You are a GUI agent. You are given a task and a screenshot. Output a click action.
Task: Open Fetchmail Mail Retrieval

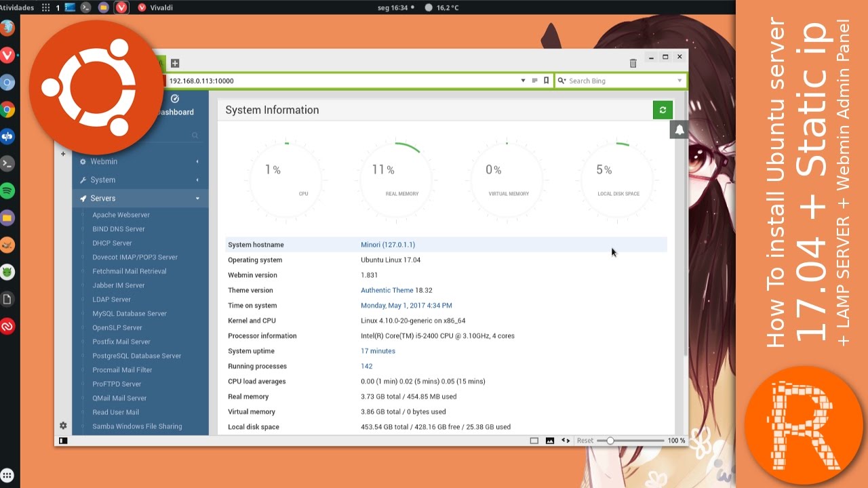point(130,271)
